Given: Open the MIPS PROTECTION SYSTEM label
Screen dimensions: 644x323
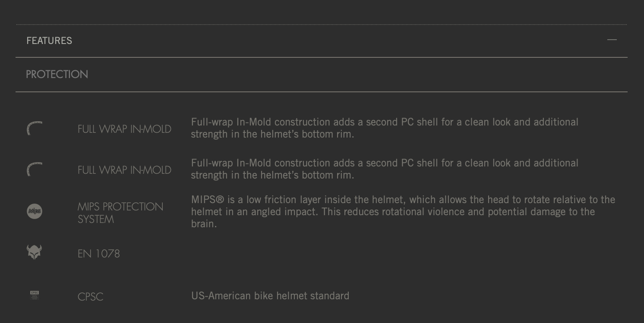Looking at the screenshot, I should pos(120,213).
